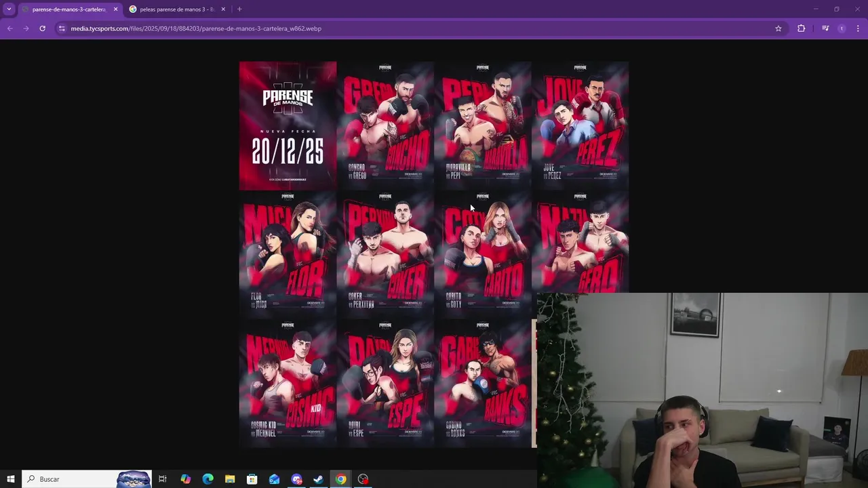The width and height of the screenshot is (868, 488).
Task: Launch Microsoft Copilot from the taskbar
Action: 185,479
